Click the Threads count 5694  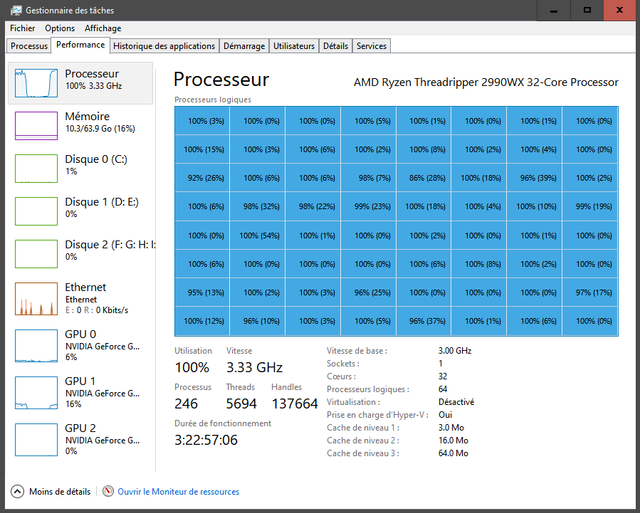pyautogui.click(x=241, y=404)
